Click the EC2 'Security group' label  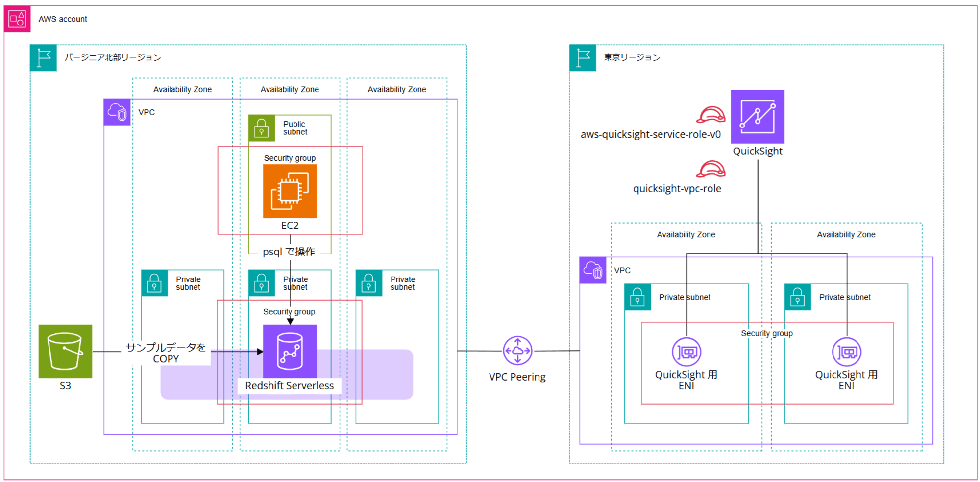click(290, 158)
